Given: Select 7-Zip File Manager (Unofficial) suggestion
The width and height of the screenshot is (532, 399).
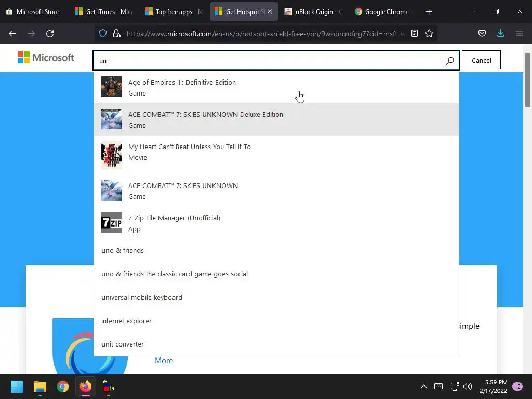Looking at the screenshot, I should (x=276, y=223).
